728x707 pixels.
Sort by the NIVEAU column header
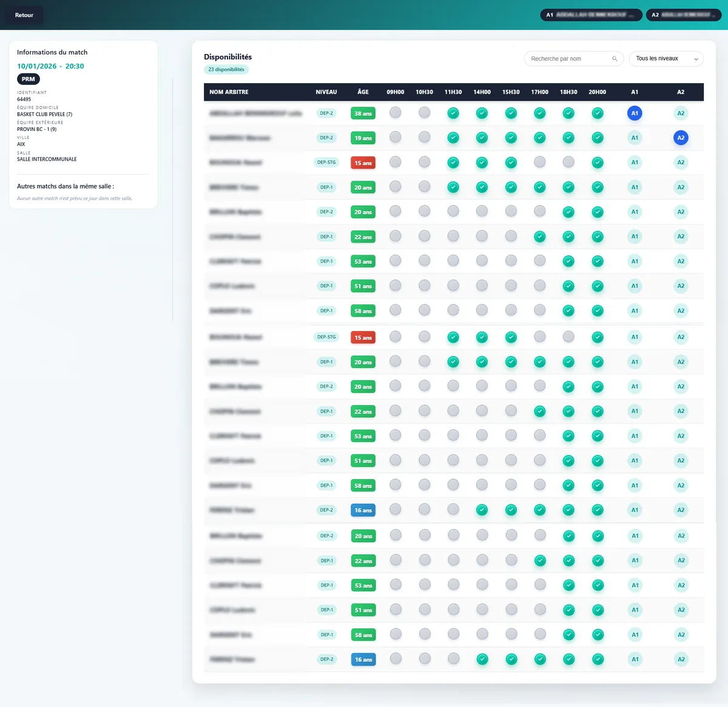click(x=326, y=92)
